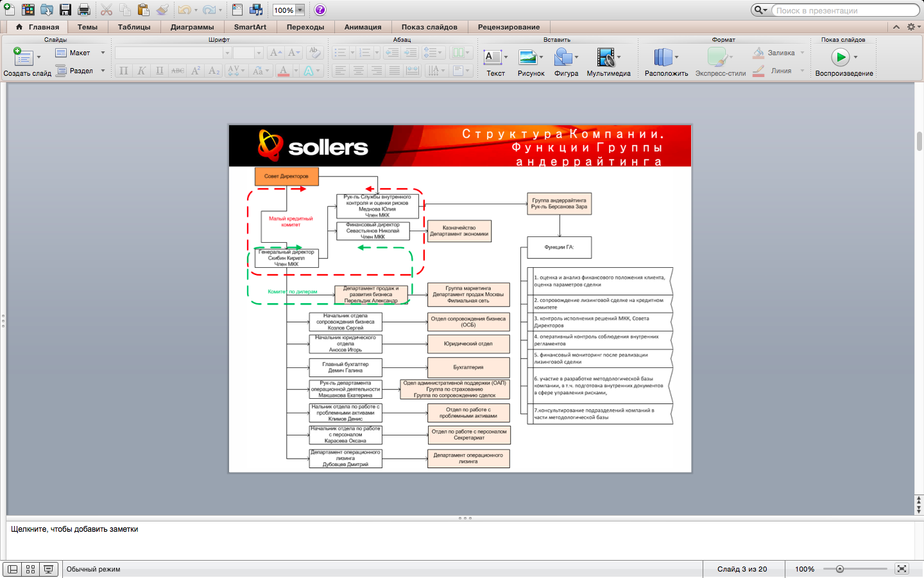Click in the Поиск в презентации search field

[844, 10]
